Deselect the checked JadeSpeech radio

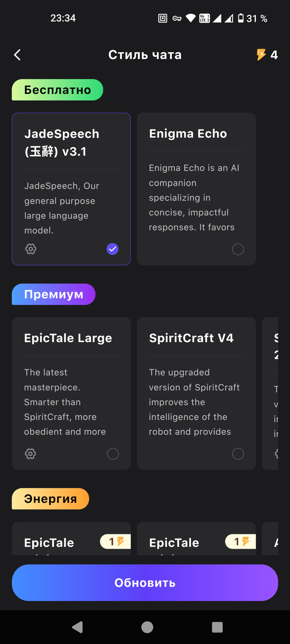coord(112,249)
